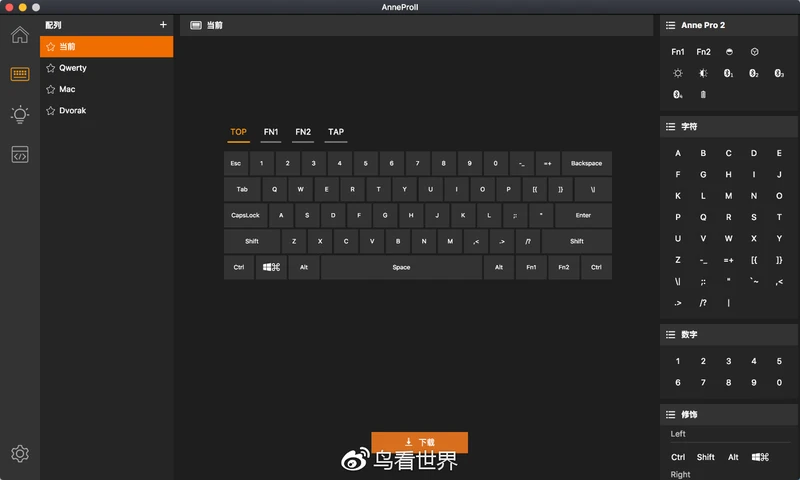Switch to the TOP layer tab
This screenshot has height=480, width=800.
point(238,132)
